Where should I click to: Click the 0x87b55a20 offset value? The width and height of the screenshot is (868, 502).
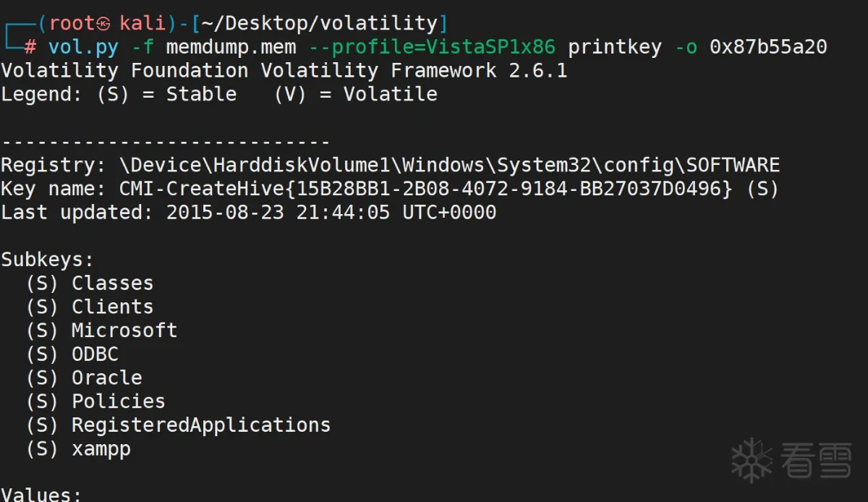[768, 48]
